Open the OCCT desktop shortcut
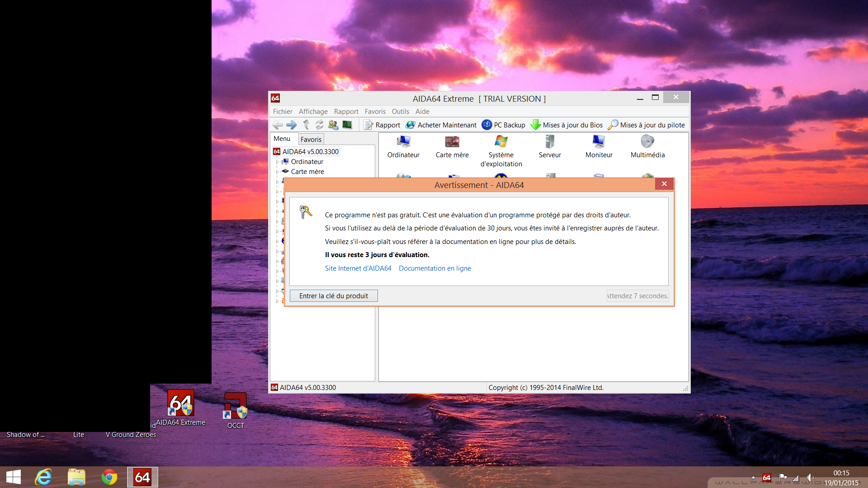This screenshot has width=868, height=488. pyautogui.click(x=236, y=410)
